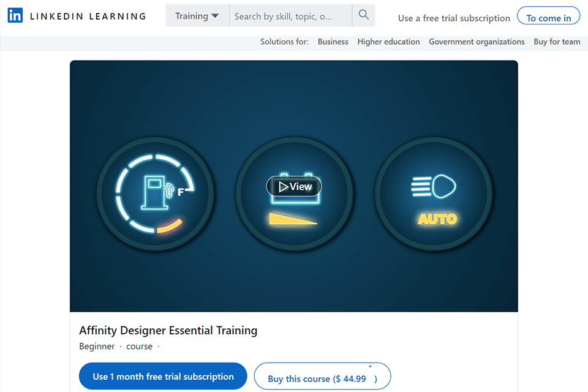Click the 'Beginner' level label
This screenshot has width=588, height=392.
(x=97, y=346)
